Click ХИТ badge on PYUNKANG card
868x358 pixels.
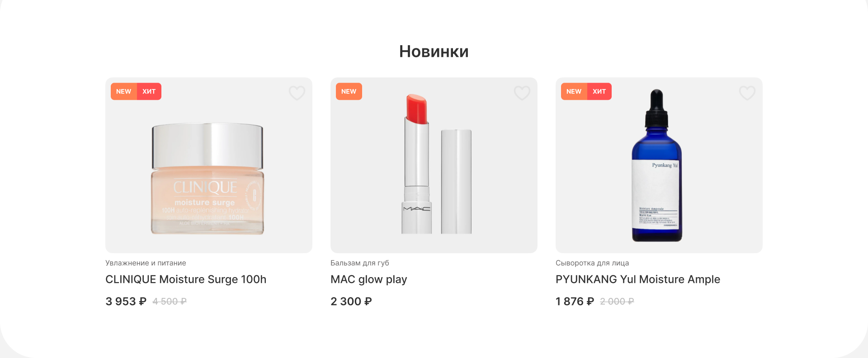599,91
